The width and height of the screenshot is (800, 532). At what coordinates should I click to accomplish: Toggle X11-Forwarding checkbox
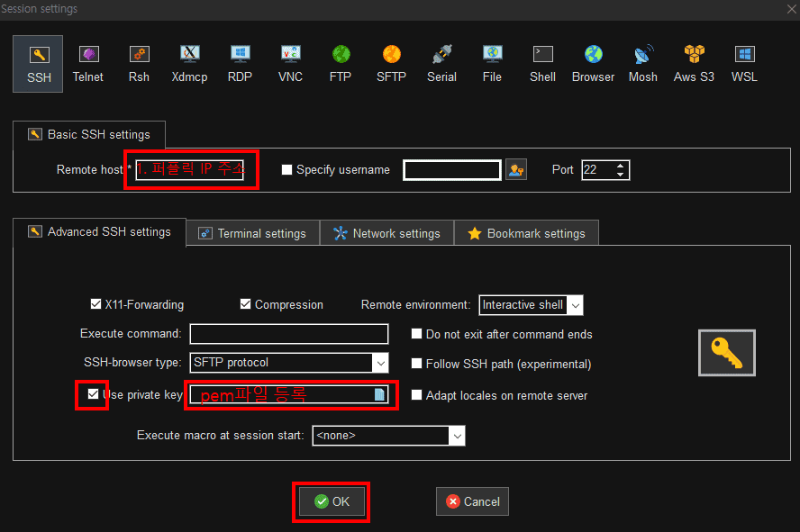point(95,304)
